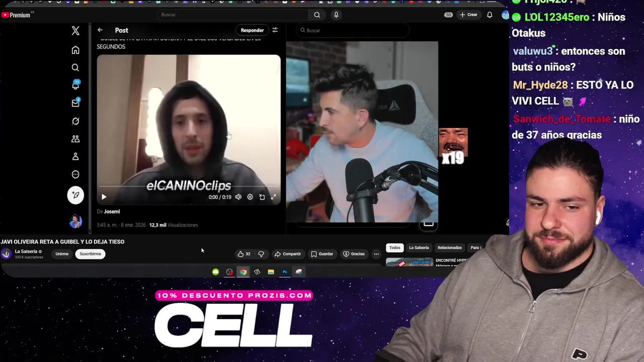
Task: Play the elCANINOclips video
Action: pyautogui.click(x=104, y=197)
